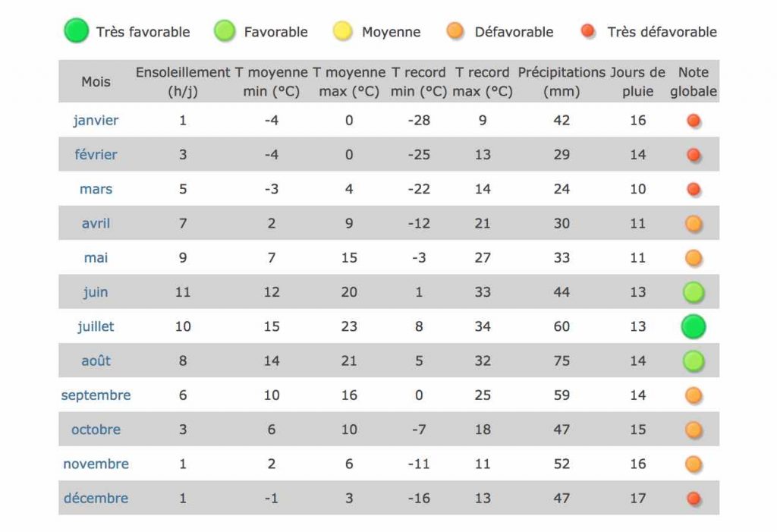
Task: Open the janvier month link
Action: 96,121
